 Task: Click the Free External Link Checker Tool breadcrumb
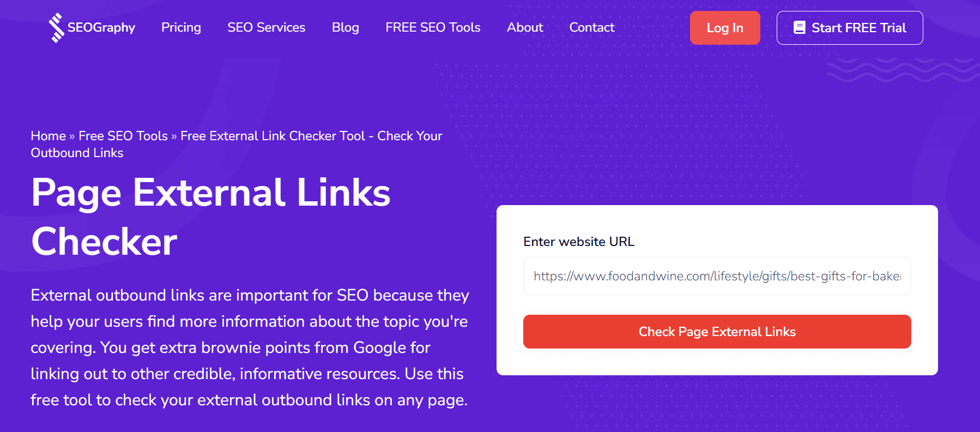[311, 136]
